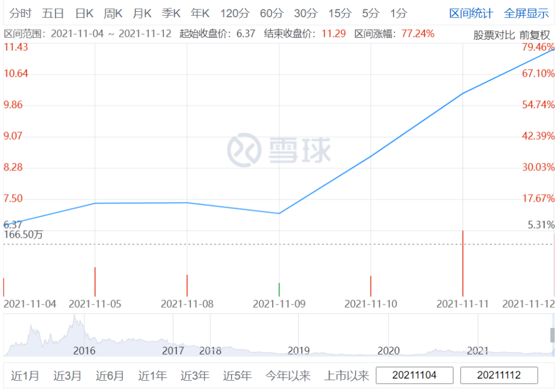Choose the 1分 minute interval
The width and height of the screenshot is (559, 392).
[x=399, y=13]
